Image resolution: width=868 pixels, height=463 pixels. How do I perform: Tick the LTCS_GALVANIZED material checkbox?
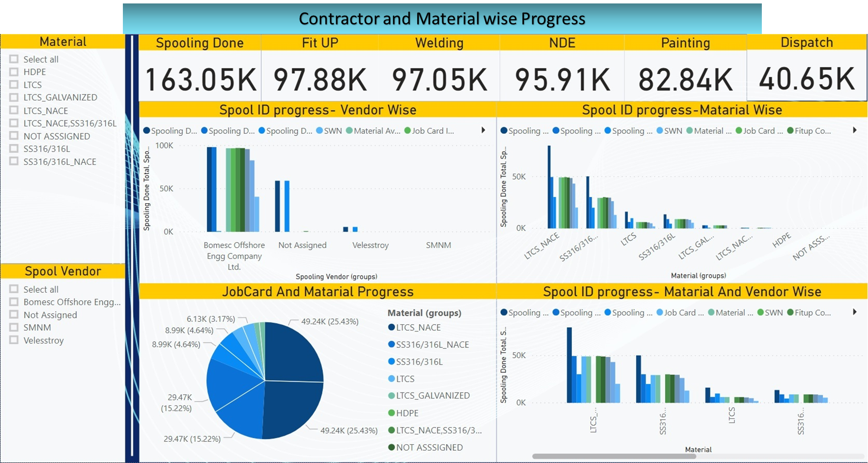tap(14, 97)
